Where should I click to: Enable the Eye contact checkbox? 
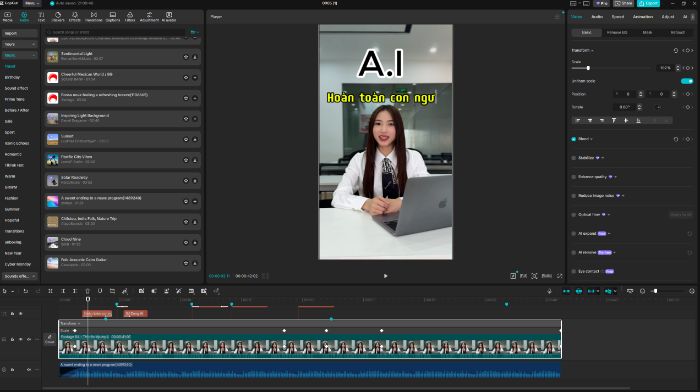tap(574, 271)
